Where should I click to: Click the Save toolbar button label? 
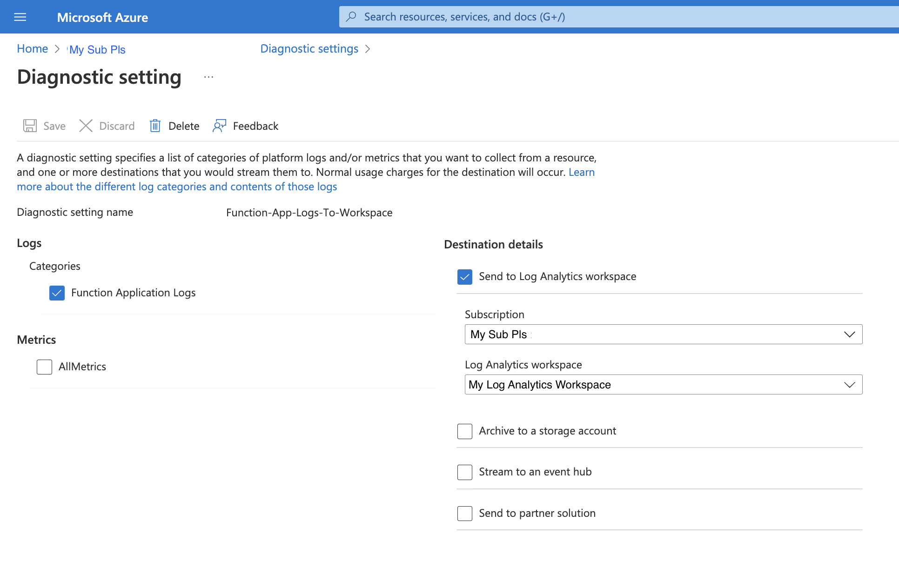pos(54,126)
